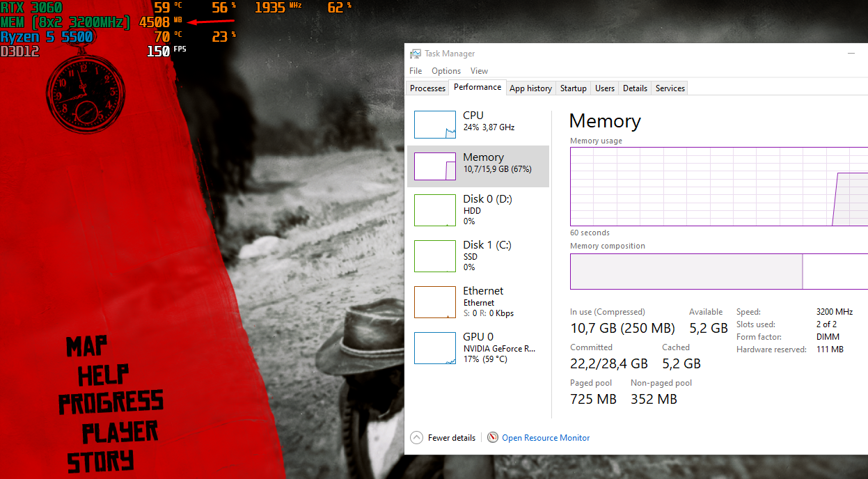
Task: Switch to the Startup tab
Action: (574, 88)
